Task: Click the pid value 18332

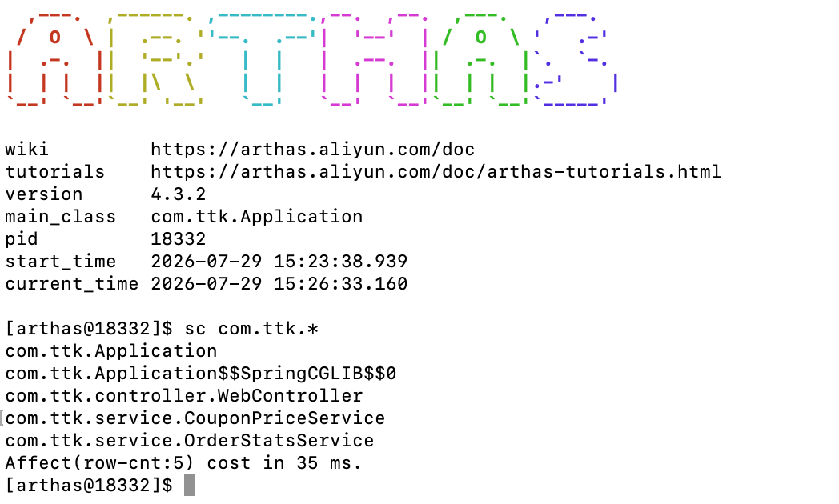Action: tap(179, 239)
